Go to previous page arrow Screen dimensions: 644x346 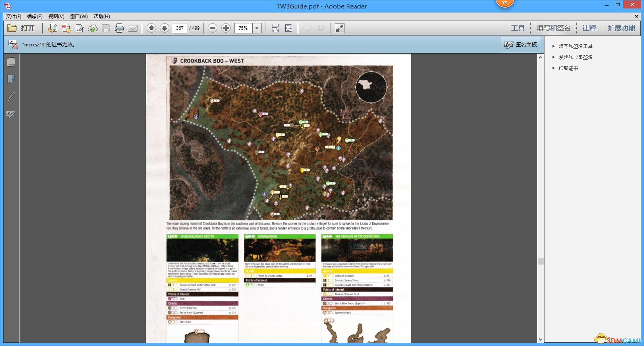coord(151,28)
